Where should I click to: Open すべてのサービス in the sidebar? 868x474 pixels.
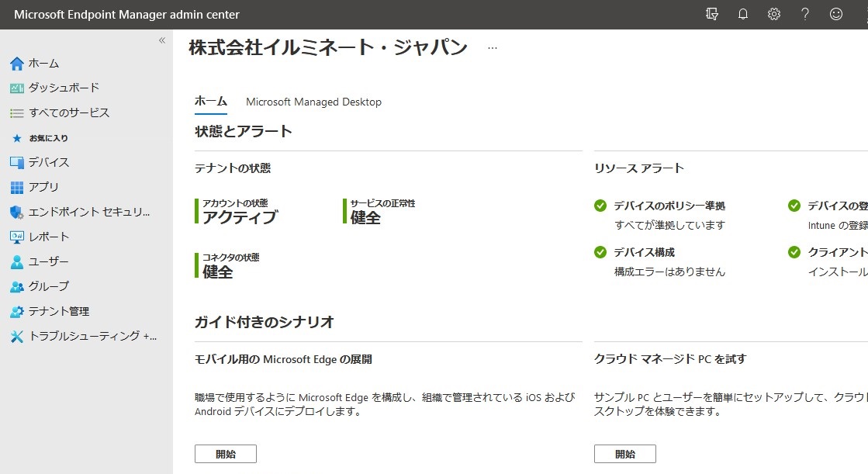click(69, 112)
